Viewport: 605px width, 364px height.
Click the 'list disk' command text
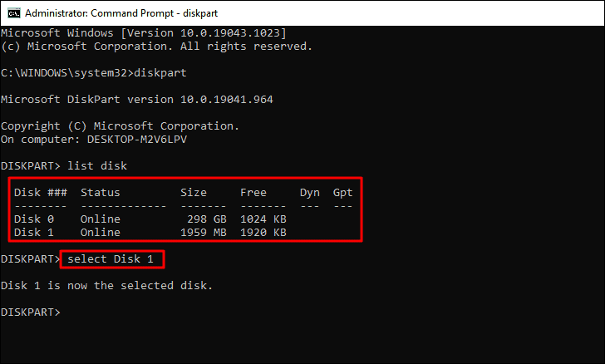coord(97,166)
